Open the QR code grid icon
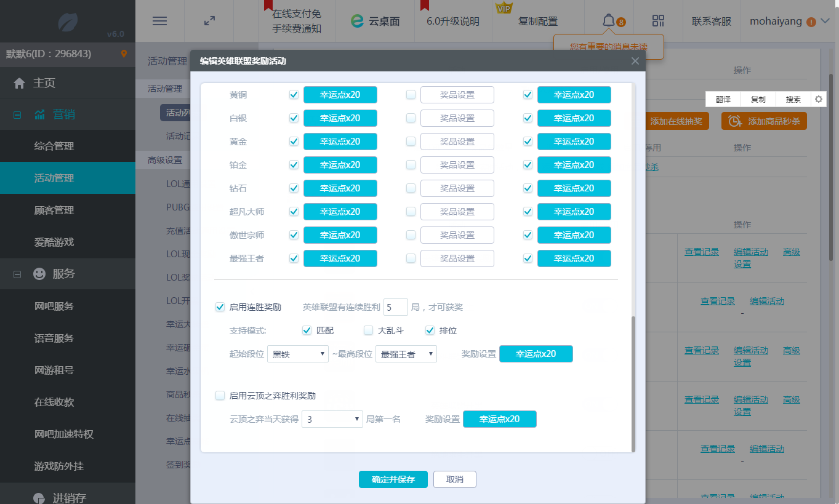839x504 pixels. coord(658,21)
